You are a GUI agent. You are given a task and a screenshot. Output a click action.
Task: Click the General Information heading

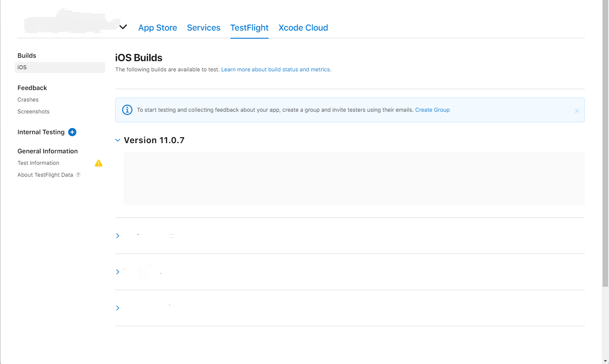point(48,151)
